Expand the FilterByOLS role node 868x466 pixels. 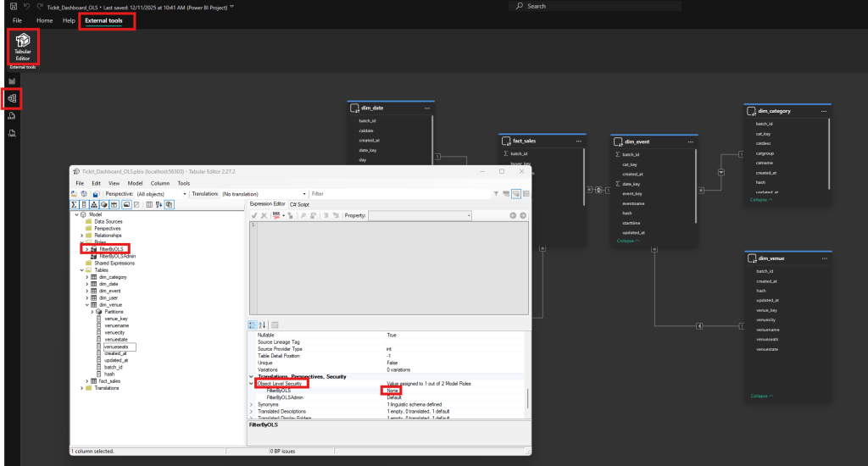coord(86,248)
